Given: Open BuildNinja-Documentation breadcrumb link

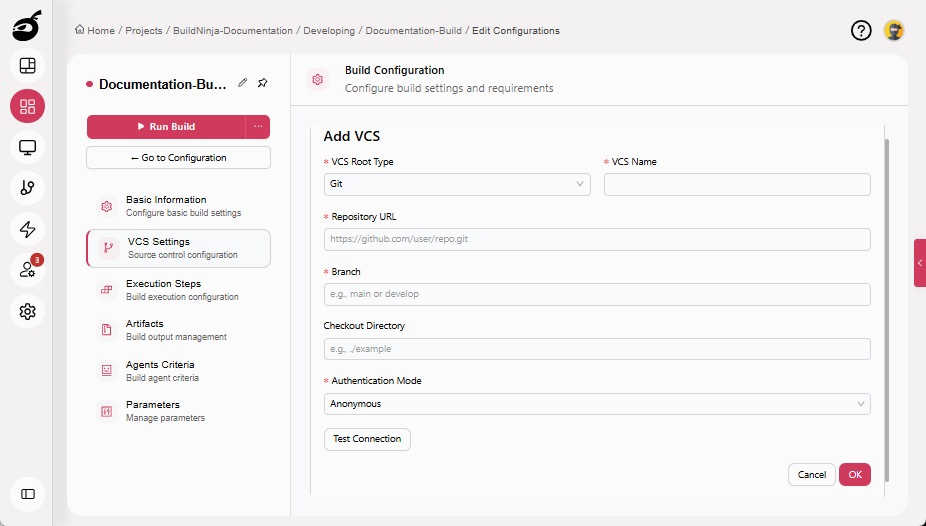Looking at the screenshot, I should pyautogui.click(x=233, y=31).
